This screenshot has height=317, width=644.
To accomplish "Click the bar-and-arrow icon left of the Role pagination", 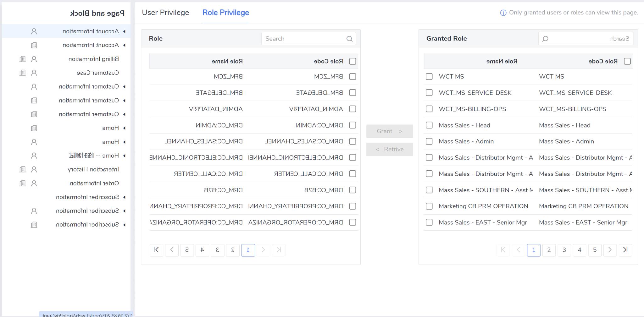I will coord(156,250).
